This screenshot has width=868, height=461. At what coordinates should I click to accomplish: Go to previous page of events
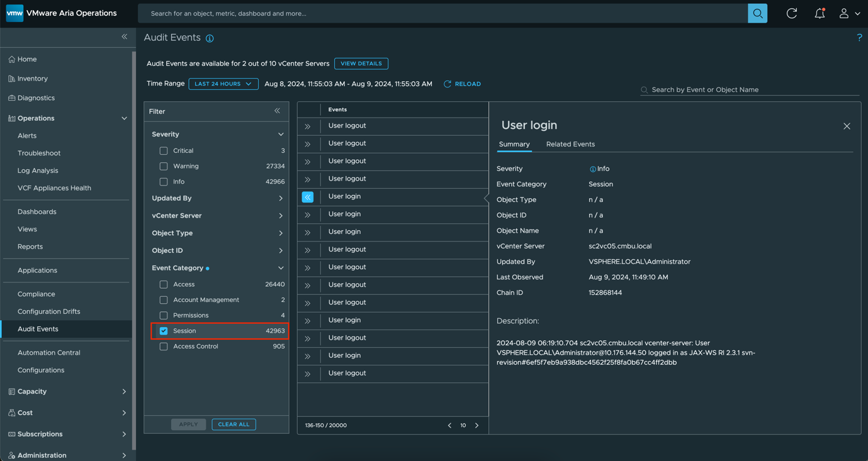(x=449, y=426)
